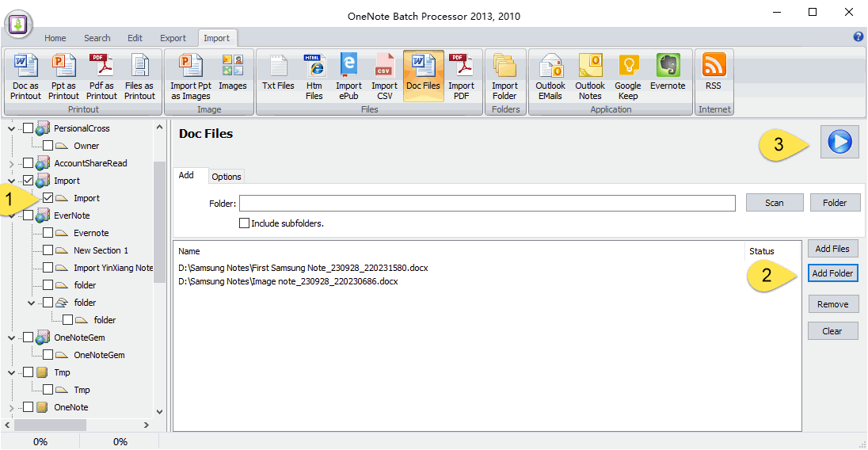Select the Import ribbon tab
This screenshot has height=450, width=868.
(216, 38)
